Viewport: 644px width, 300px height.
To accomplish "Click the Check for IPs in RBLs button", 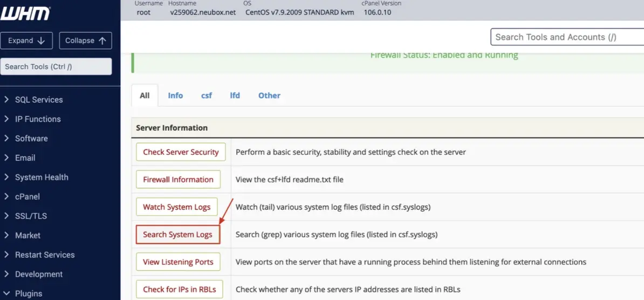I will [179, 289].
